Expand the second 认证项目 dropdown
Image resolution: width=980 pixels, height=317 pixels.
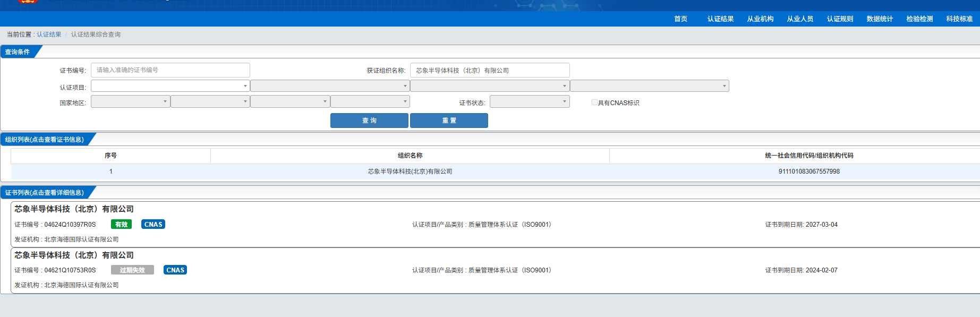point(330,86)
